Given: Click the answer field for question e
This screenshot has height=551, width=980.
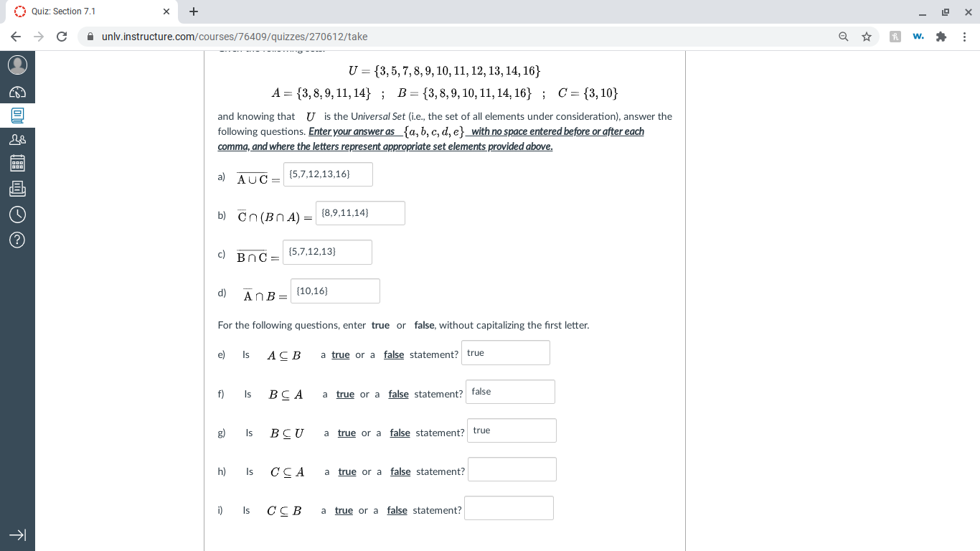Looking at the screenshot, I should pos(506,353).
